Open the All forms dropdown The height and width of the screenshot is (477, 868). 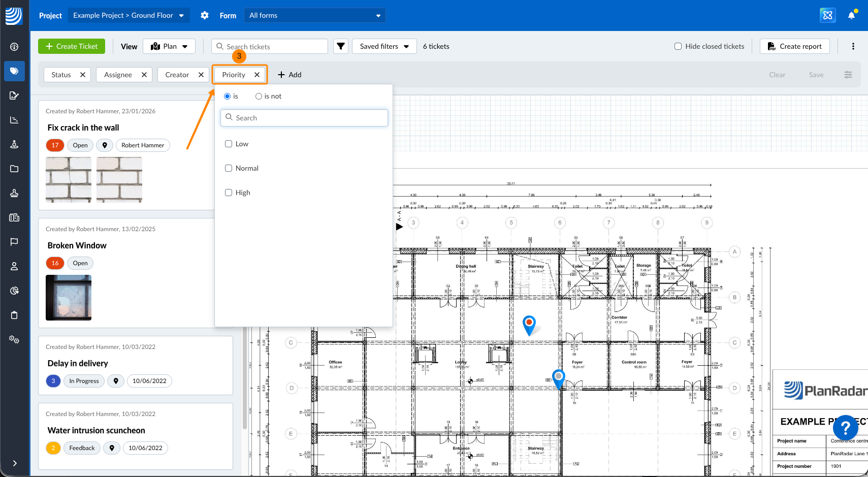point(314,15)
